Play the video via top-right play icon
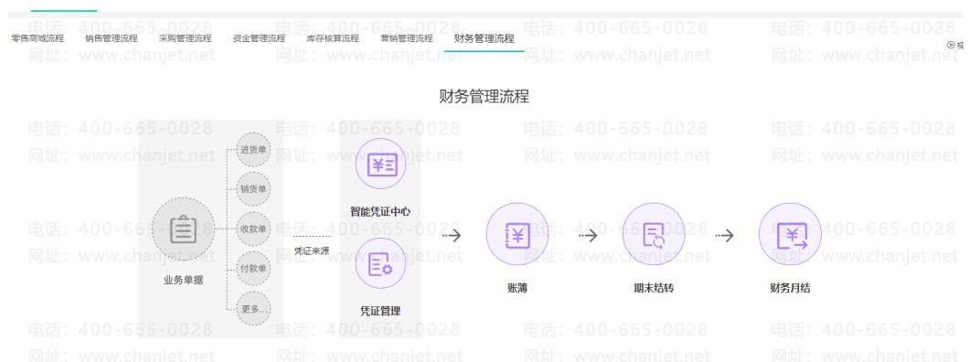 click(x=952, y=45)
